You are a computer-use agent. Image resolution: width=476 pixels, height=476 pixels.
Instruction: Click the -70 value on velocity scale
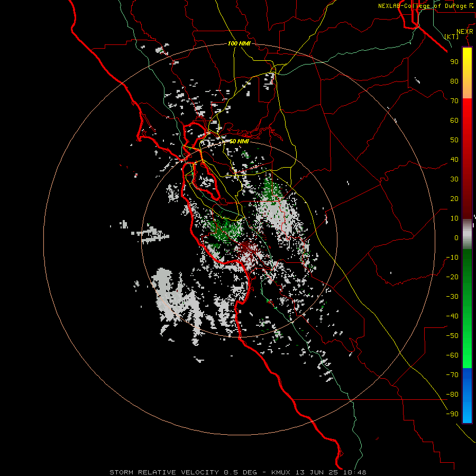452,375
